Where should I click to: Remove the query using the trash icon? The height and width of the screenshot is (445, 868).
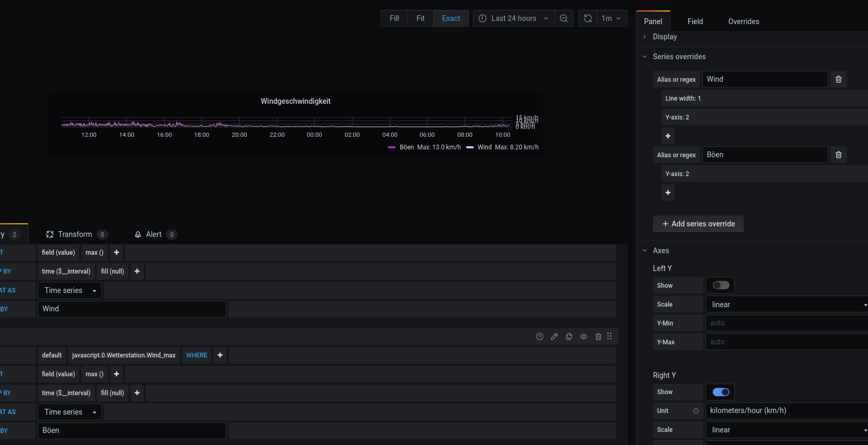[598, 337]
